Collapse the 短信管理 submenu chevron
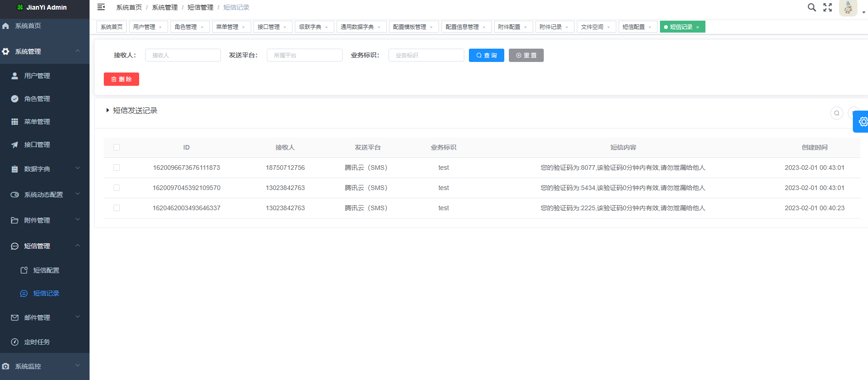The image size is (868, 380). (x=78, y=246)
